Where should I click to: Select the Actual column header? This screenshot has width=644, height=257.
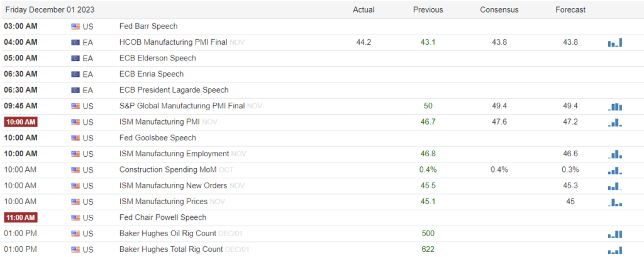tap(364, 9)
